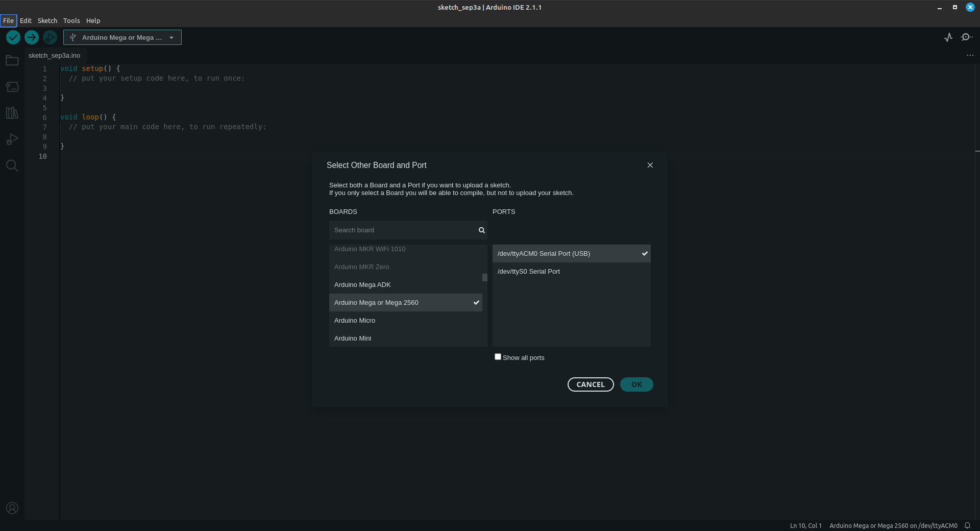Open the Sketchbook folder sidebar icon
Screen dimensions: 980x531
(12, 61)
